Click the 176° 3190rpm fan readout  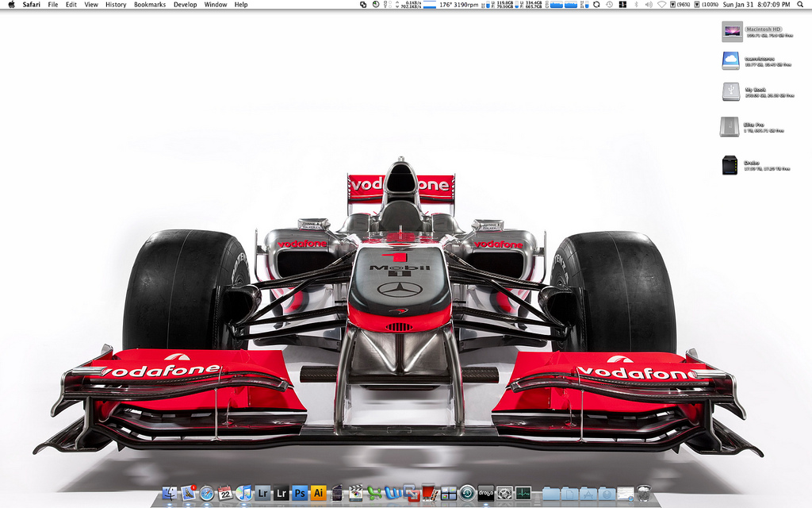[459, 5]
